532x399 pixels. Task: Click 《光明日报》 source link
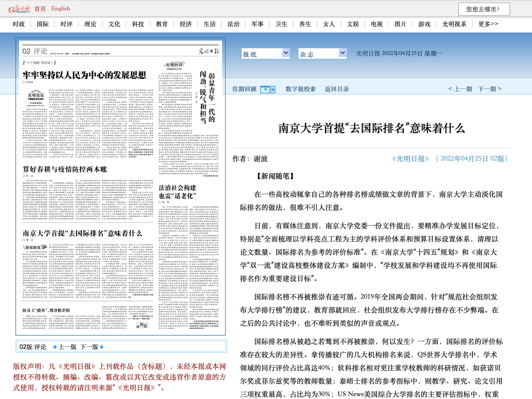click(410, 159)
